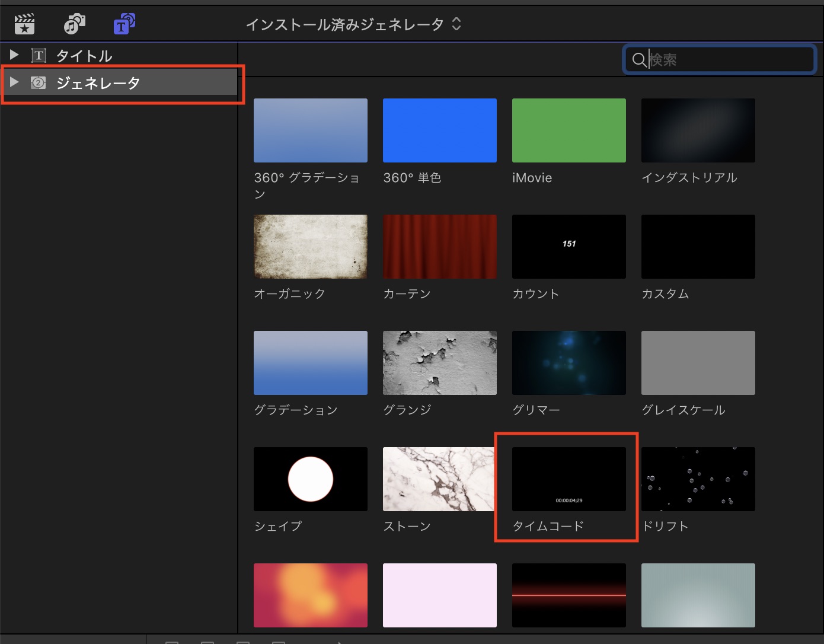This screenshot has width=824, height=644.
Task: Click the ジェネレータ category icon
Action: point(39,83)
